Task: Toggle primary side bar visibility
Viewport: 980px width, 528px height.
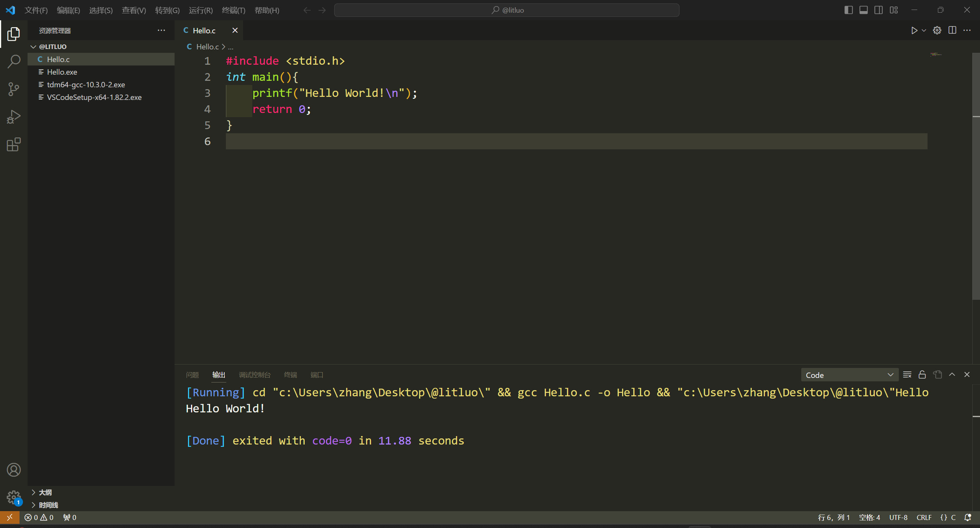Action: point(848,10)
